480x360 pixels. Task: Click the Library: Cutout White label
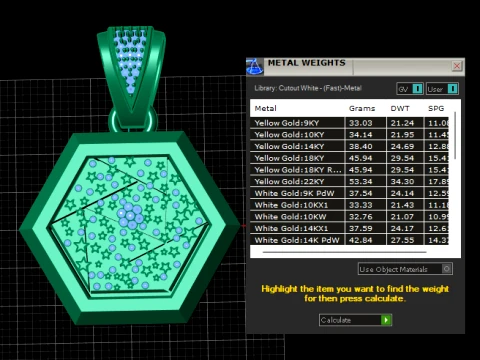point(308,88)
